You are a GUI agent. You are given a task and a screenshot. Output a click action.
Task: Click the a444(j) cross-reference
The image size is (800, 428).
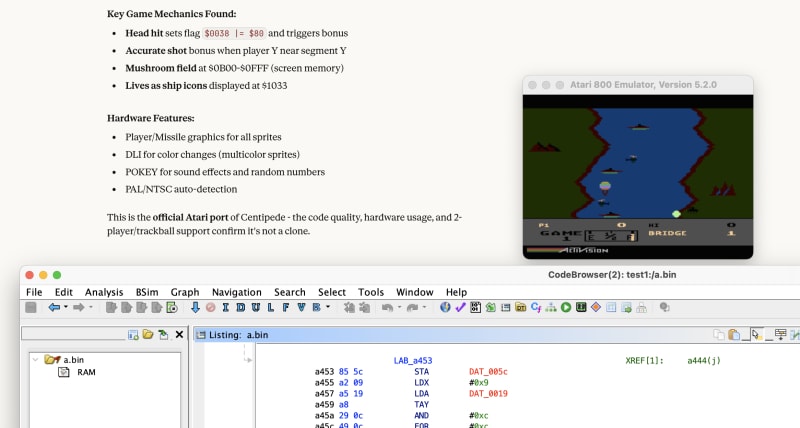click(706, 359)
